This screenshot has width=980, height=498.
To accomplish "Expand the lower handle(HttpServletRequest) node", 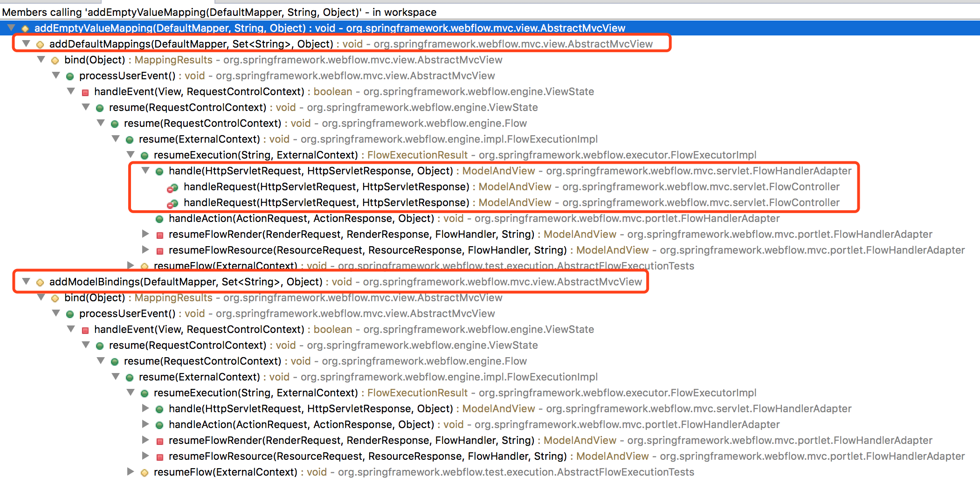I will click(145, 408).
